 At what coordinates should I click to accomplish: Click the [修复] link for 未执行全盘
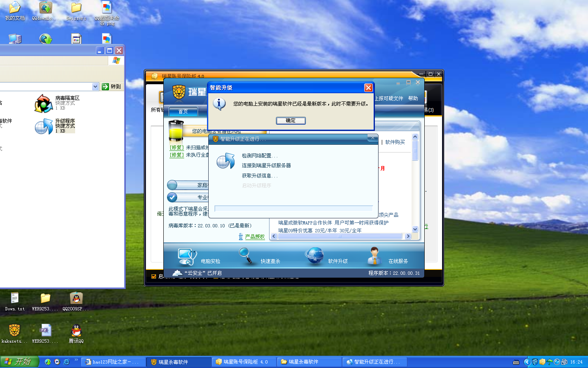pos(177,155)
